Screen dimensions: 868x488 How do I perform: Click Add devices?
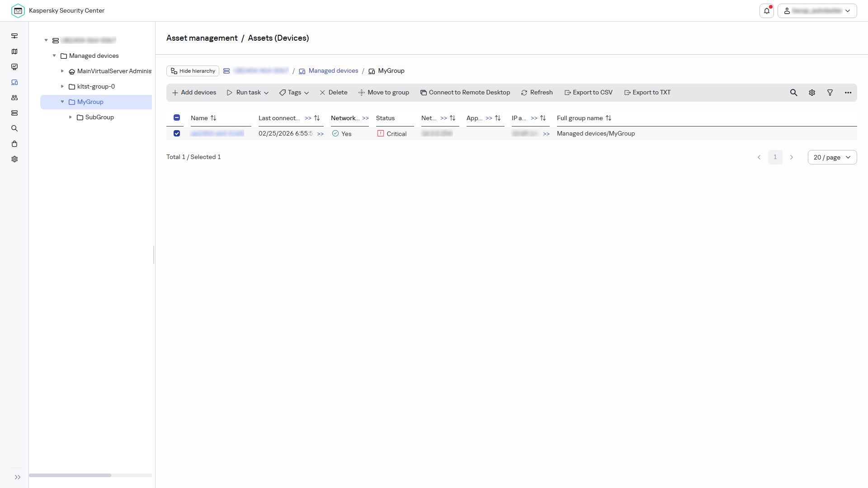(x=194, y=93)
